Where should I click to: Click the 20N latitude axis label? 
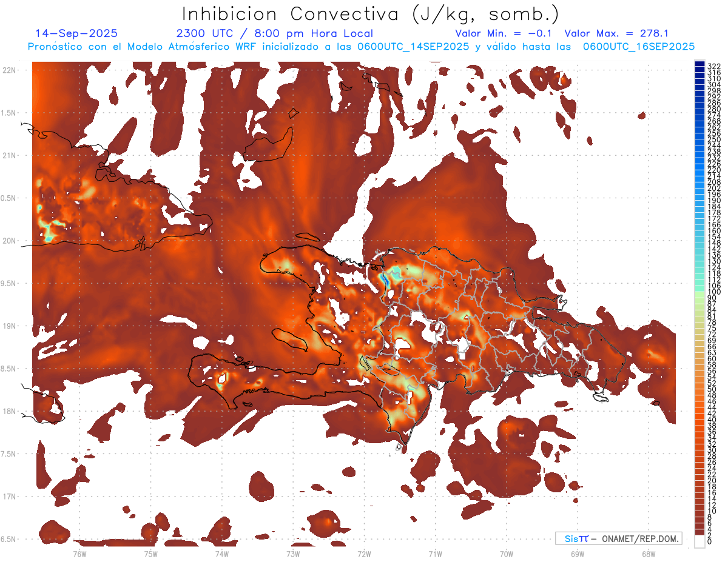coord(10,241)
